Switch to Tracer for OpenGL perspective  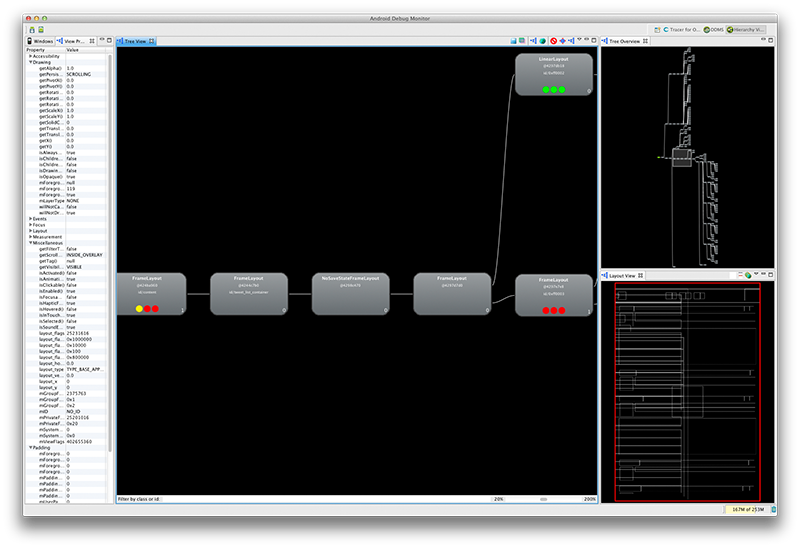coord(682,30)
